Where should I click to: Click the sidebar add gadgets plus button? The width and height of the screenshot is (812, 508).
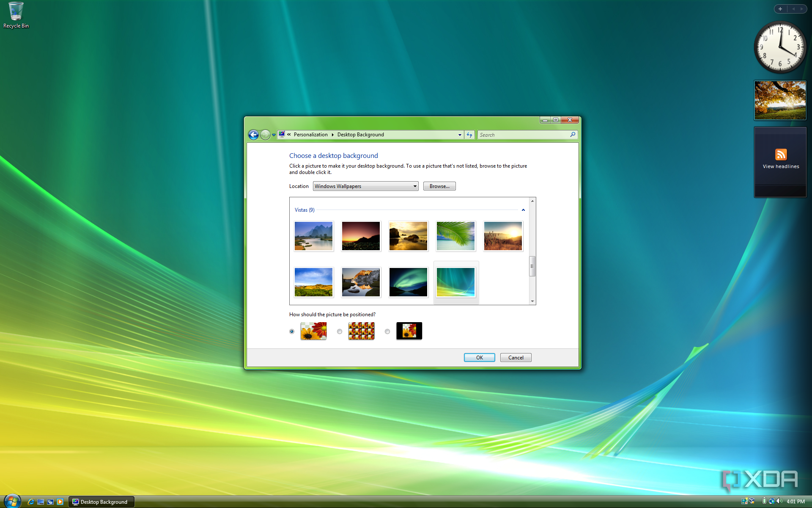point(780,9)
